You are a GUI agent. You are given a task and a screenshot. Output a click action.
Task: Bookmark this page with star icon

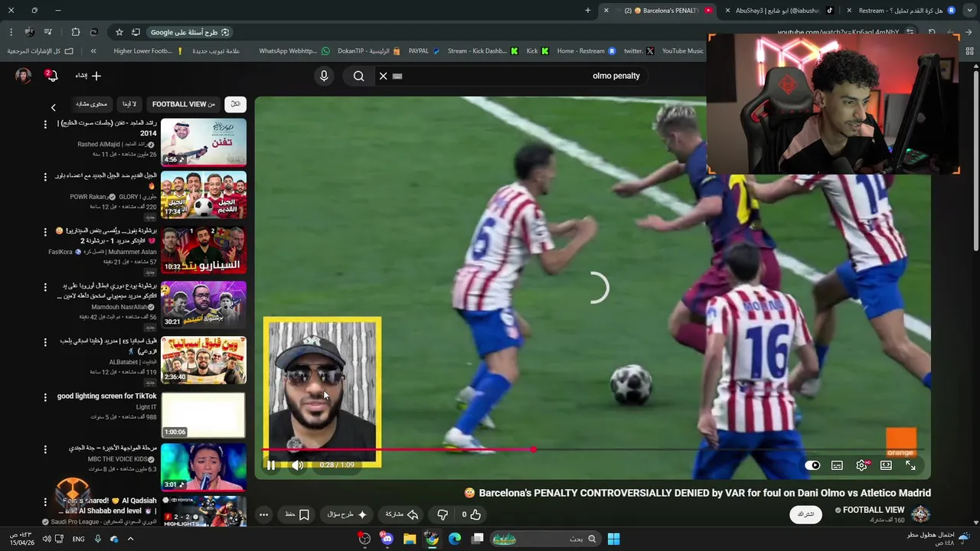click(119, 32)
